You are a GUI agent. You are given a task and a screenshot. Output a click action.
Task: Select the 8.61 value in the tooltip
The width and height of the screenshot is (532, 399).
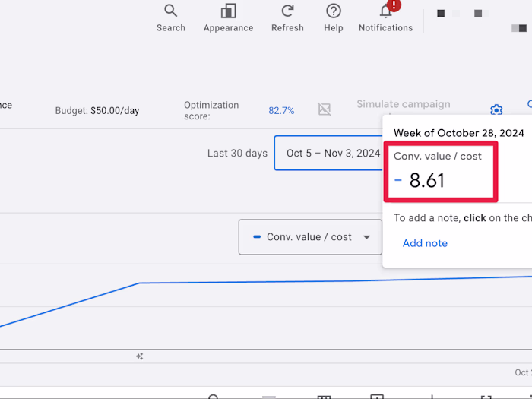tap(427, 180)
